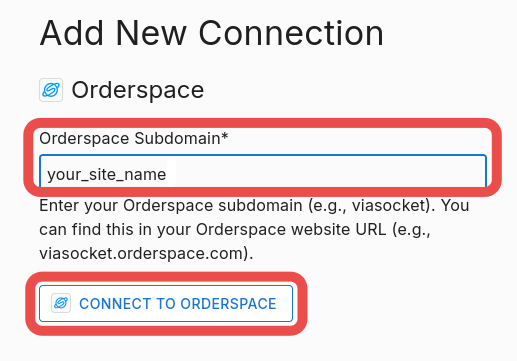Viewport: 517px width, 361px height.
Task: Click the word 'Connection' in the title
Action: pos(291,33)
